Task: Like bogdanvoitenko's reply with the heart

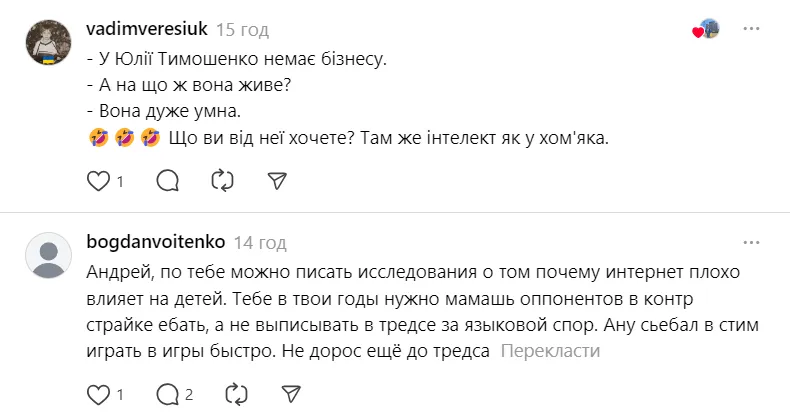Action: (x=98, y=392)
